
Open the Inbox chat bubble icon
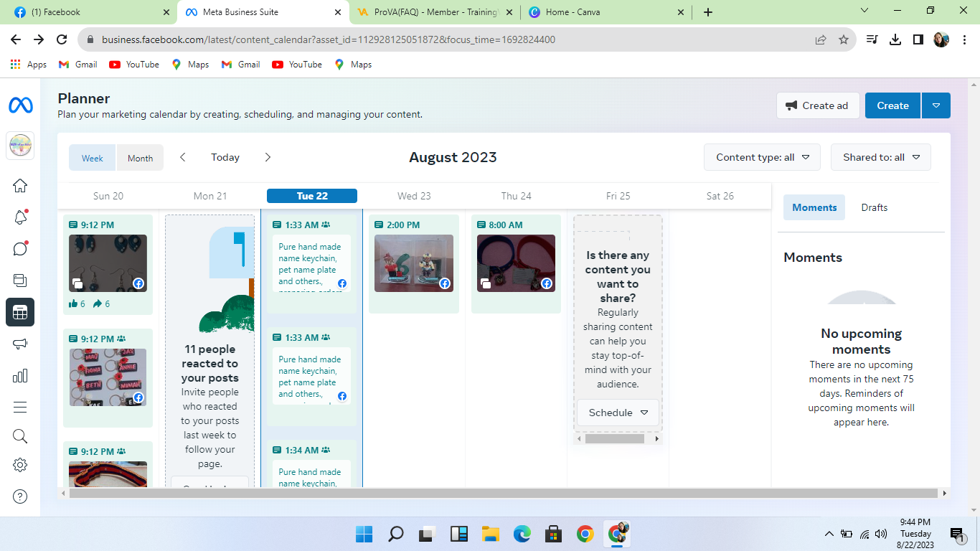pyautogui.click(x=20, y=249)
